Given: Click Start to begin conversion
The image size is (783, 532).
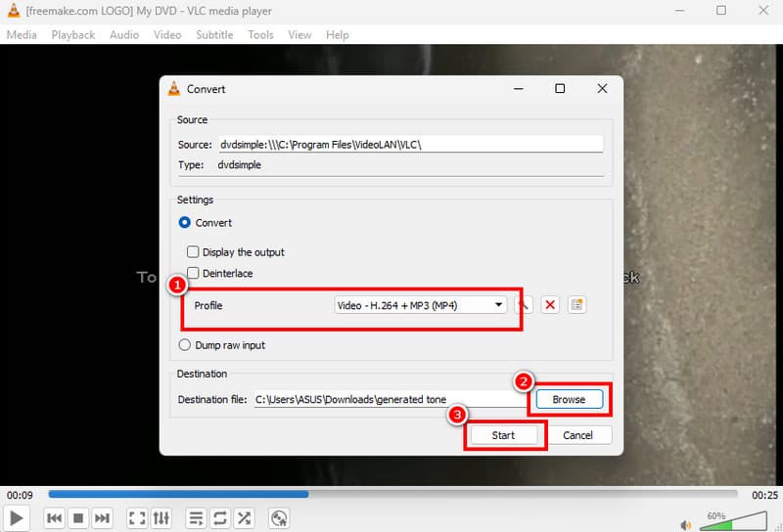Looking at the screenshot, I should 503,435.
